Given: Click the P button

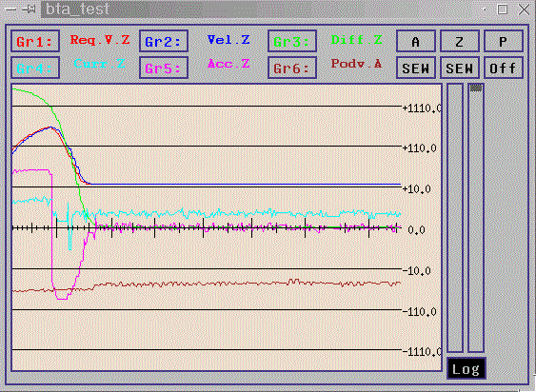Looking at the screenshot, I should pyautogui.click(x=504, y=41).
